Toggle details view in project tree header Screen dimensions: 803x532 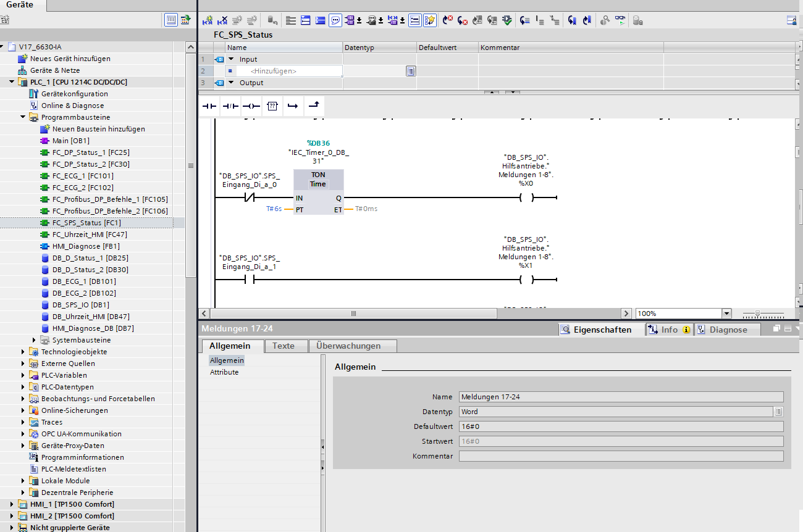[171, 20]
